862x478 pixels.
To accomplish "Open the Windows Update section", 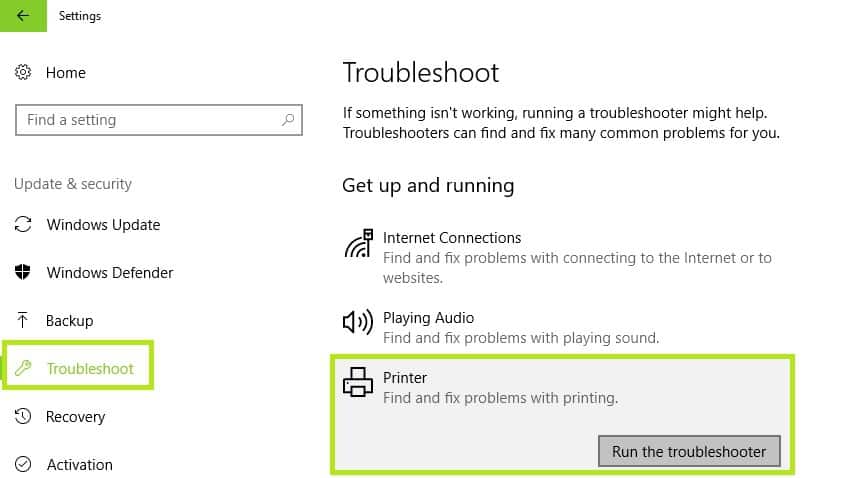I will point(103,225).
